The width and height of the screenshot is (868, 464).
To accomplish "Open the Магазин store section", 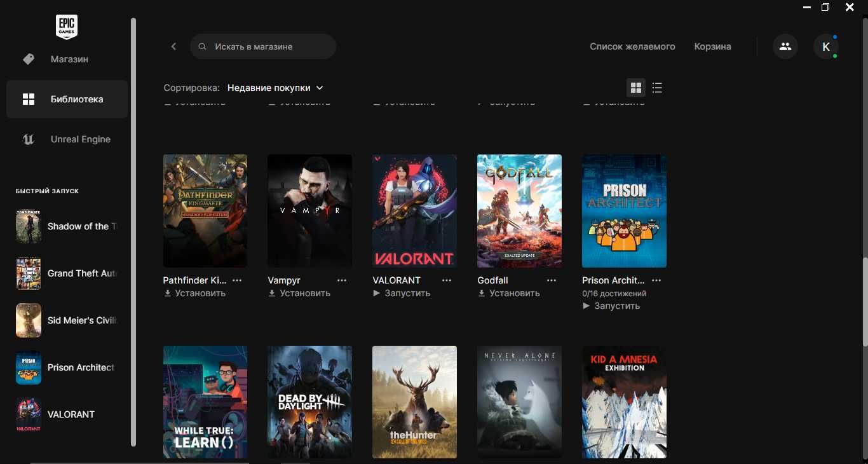I will click(x=67, y=59).
